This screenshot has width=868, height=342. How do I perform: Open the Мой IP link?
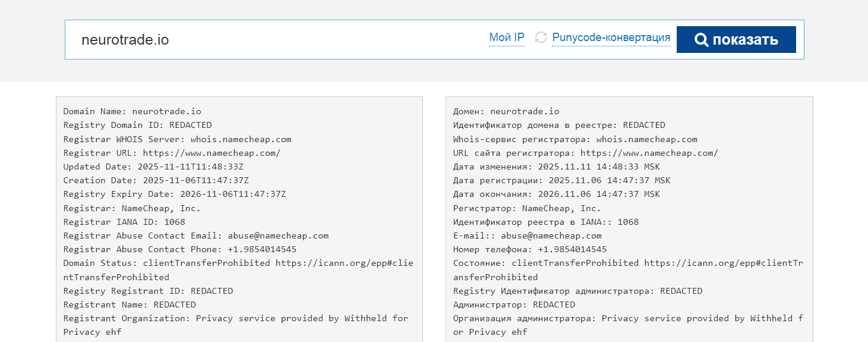tap(507, 37)
